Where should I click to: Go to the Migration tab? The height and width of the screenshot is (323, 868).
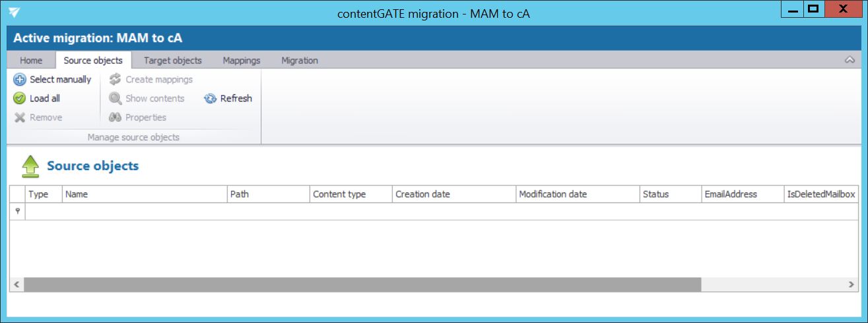point(300,61)
